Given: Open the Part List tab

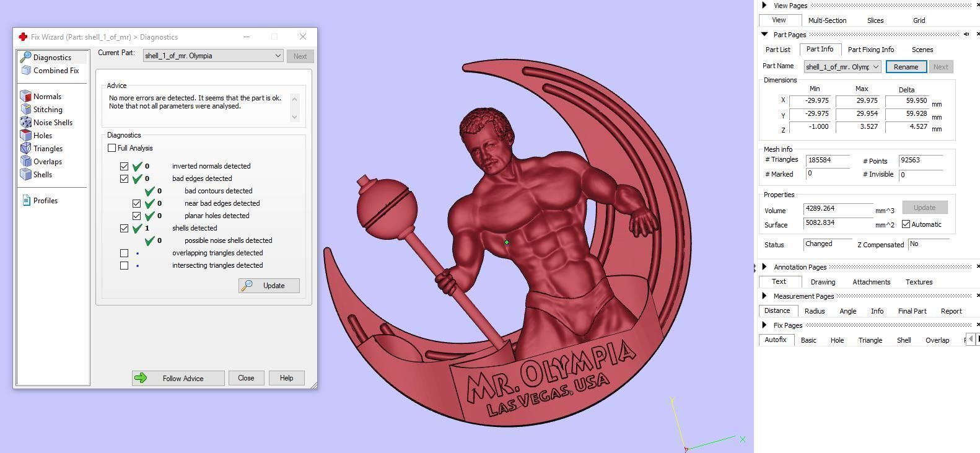Looking at the screenshot, I should pyautogui.click(x=777, y=50).
